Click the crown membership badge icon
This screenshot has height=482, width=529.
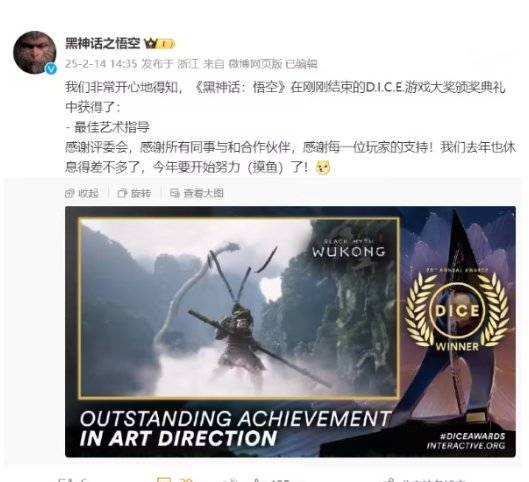point(150,44)
